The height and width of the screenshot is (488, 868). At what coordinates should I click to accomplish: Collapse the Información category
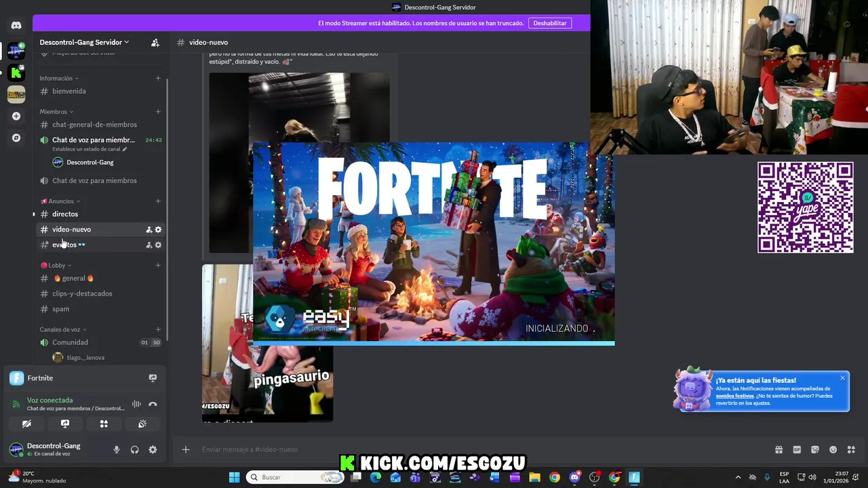(x=59, y=78)
